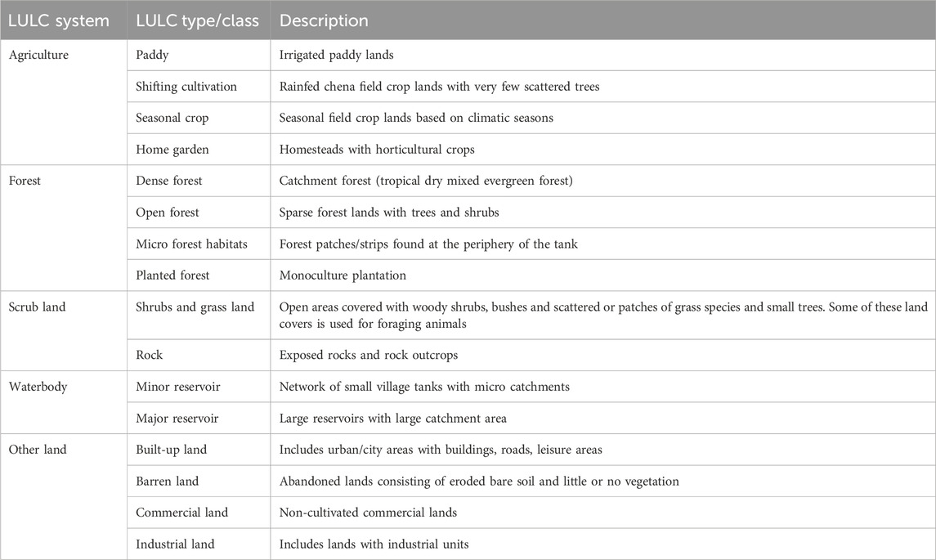Screen dimensions: 936x560
Task: Click Micro forest habitats cell
Action: [199, 244]
